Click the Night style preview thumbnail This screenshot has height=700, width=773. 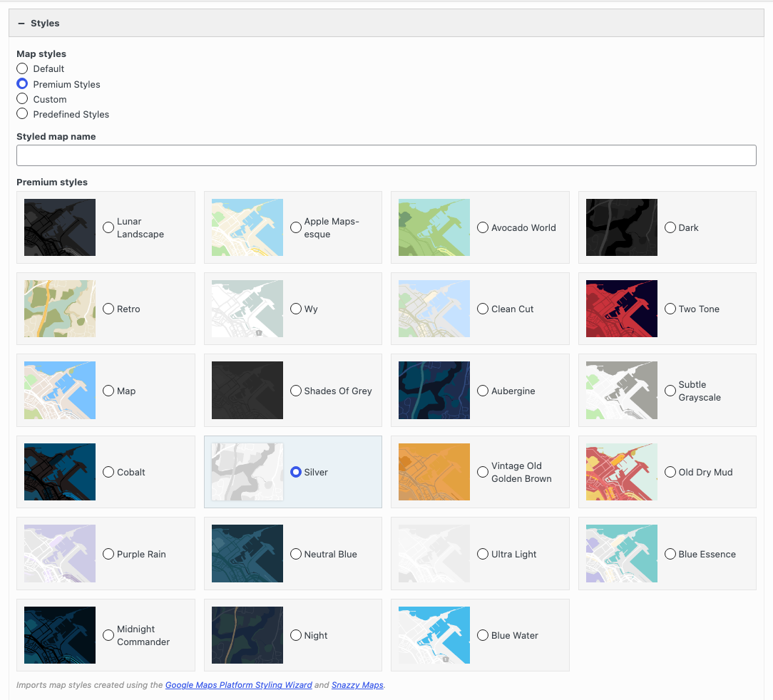point(247,635)
